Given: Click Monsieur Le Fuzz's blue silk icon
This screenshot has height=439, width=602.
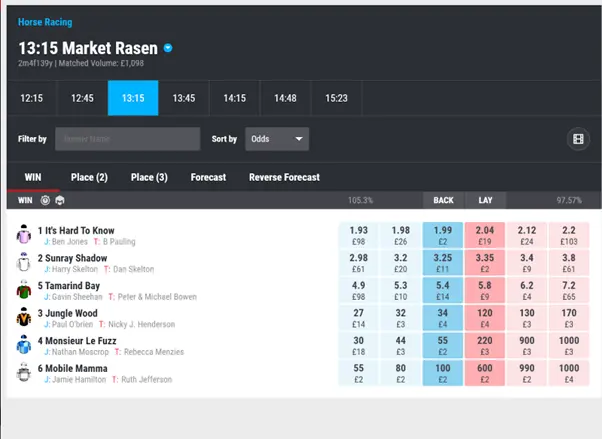Looking at the screenshot, I should [x=24, y=346].
